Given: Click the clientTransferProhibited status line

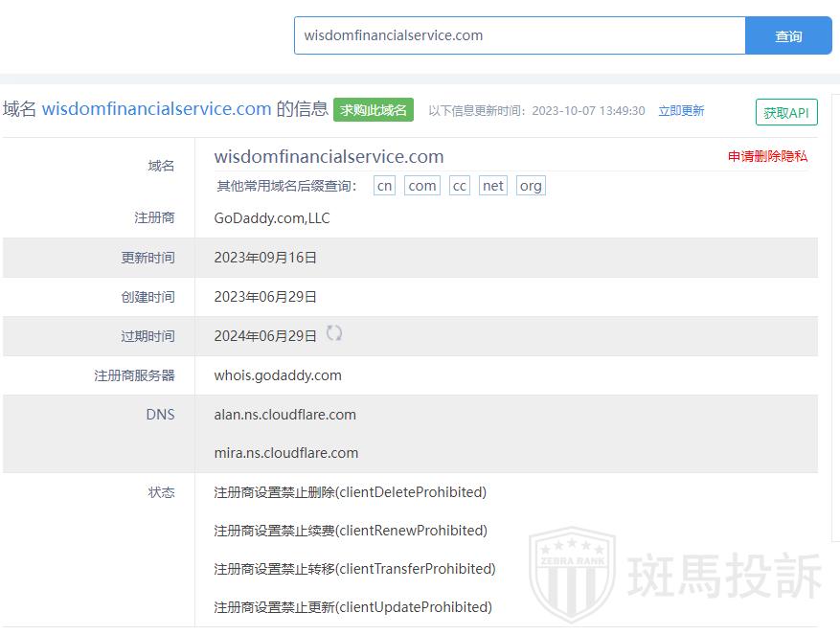Looking at the screenshot, I should tap(354, 569).
